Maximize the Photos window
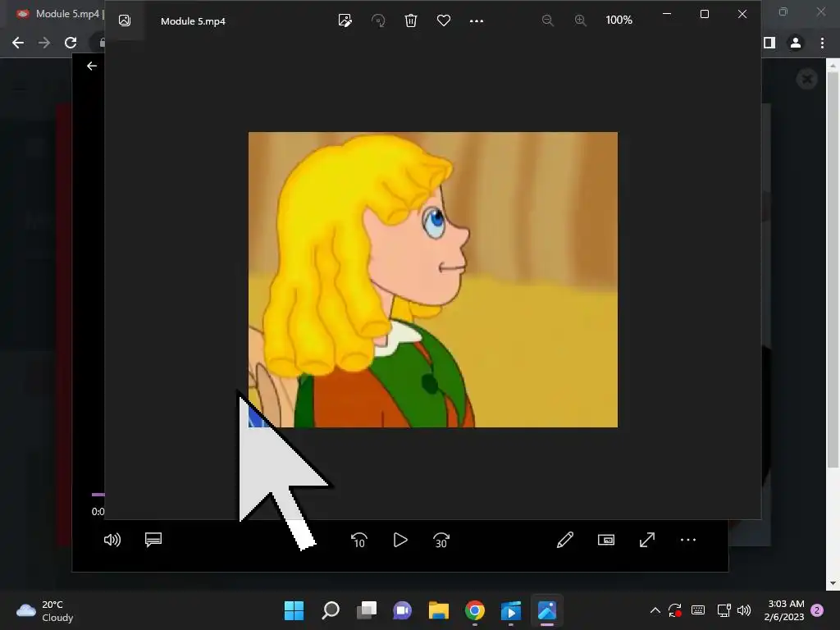840x630 pixels. coord(705,14)
